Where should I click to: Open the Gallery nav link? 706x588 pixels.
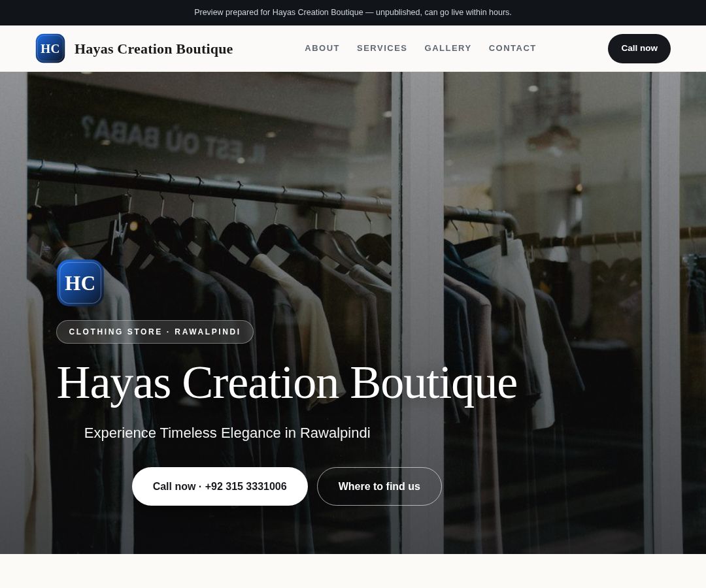pos(448,48)
